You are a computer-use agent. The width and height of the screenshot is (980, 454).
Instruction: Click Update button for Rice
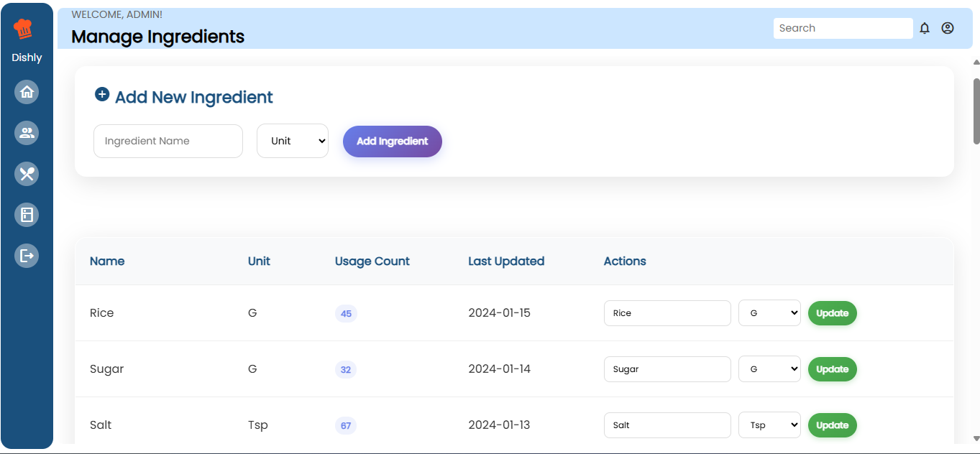pos(832,313)
